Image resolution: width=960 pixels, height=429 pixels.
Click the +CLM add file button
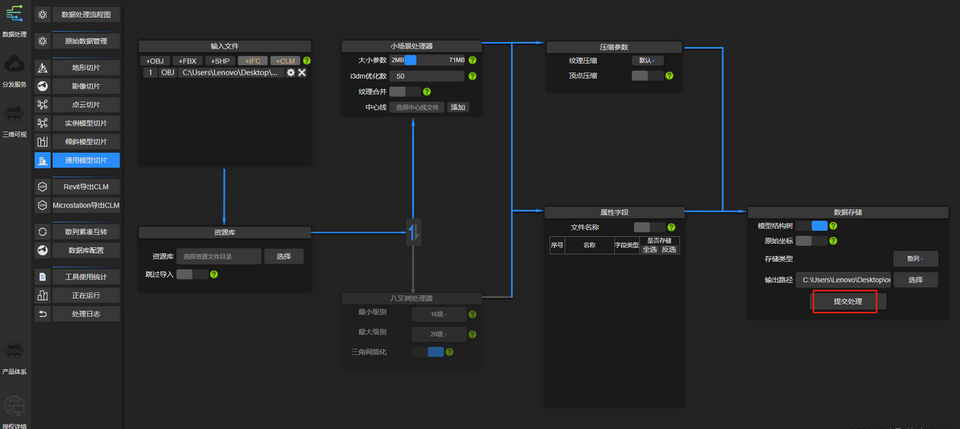click(x=285, y=61)
